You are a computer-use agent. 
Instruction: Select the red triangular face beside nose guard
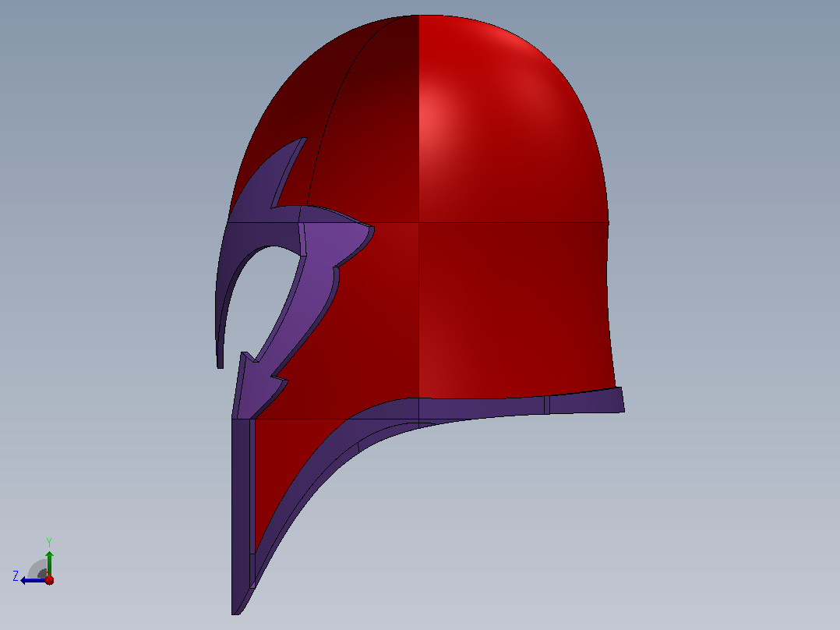[x=284, y=461]
